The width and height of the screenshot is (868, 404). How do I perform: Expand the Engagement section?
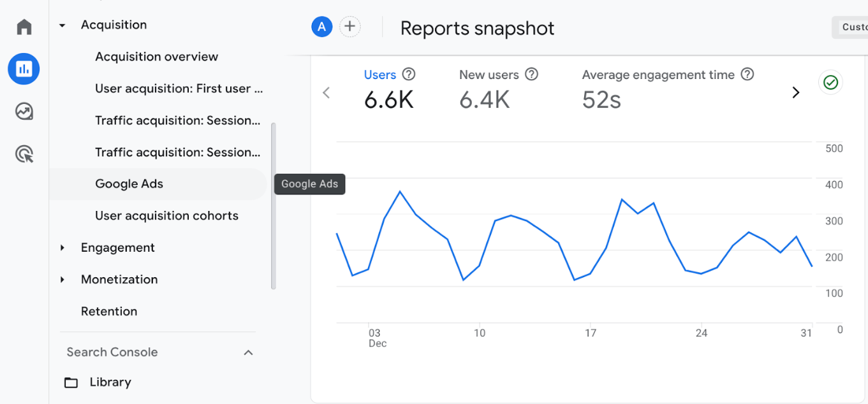point(63,248)
